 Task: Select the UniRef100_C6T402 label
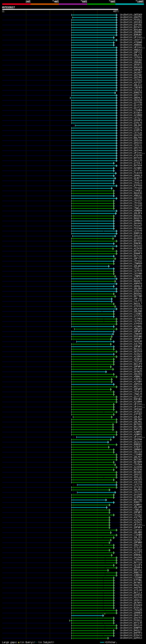(x=131, y=80)
